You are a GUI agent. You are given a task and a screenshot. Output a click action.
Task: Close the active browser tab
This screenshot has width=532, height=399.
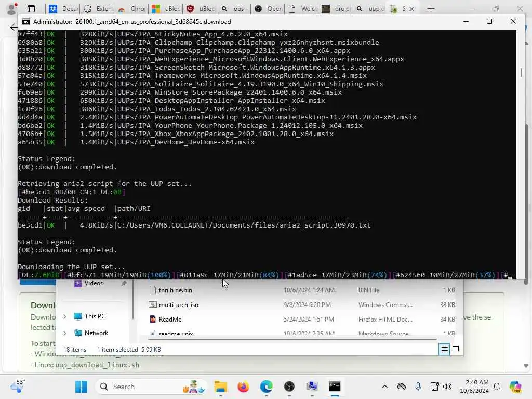tap(411, 9)
